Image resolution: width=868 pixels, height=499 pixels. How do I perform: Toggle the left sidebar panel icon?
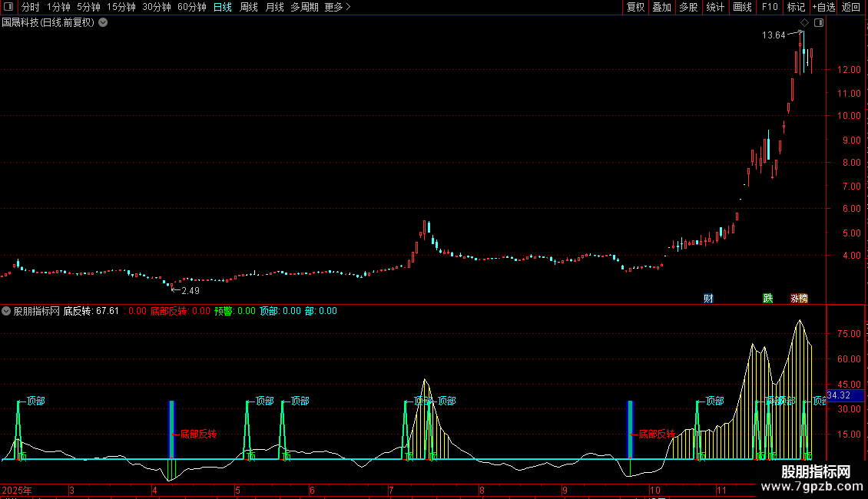[8, 7]
